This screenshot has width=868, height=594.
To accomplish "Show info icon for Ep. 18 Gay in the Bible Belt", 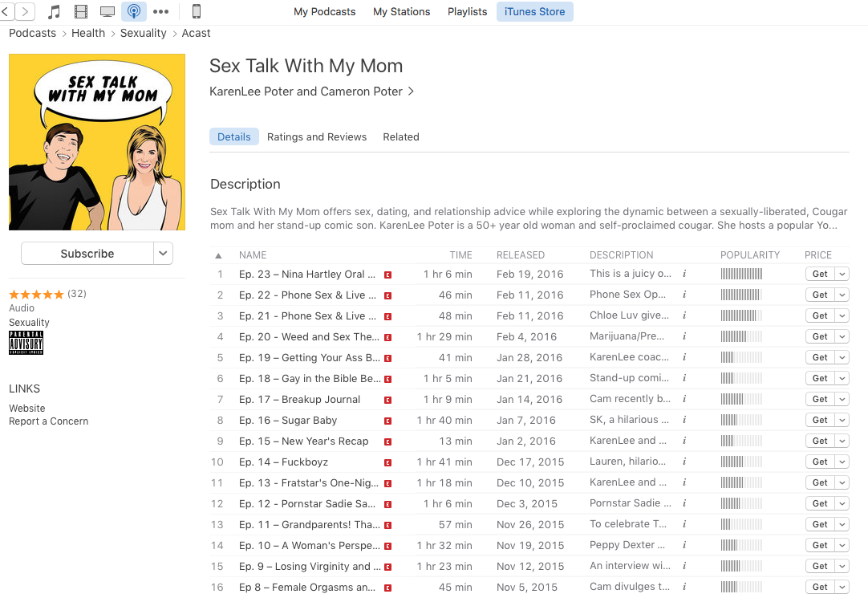I will tap(684, 378).
